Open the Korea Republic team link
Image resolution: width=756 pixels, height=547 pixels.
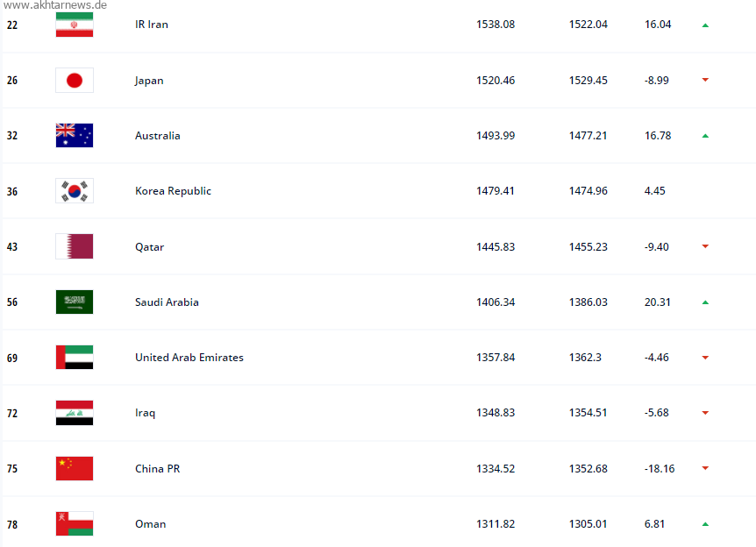pos(173,191)
